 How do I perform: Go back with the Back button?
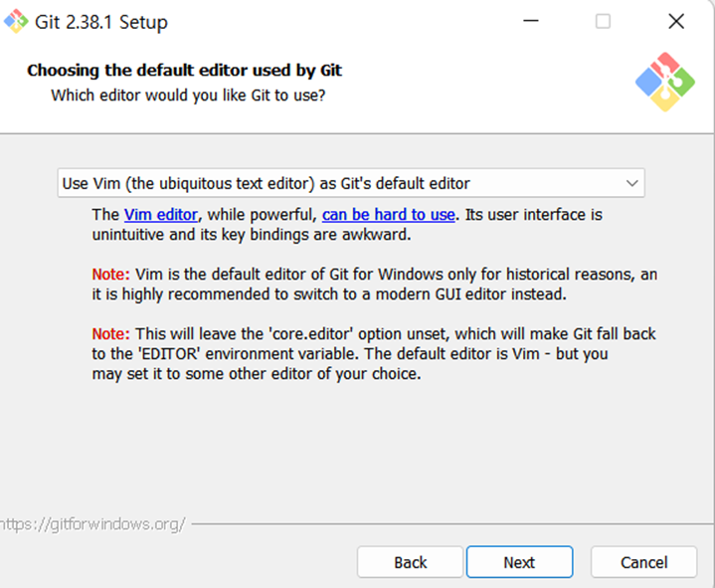[x=410, y=562]
